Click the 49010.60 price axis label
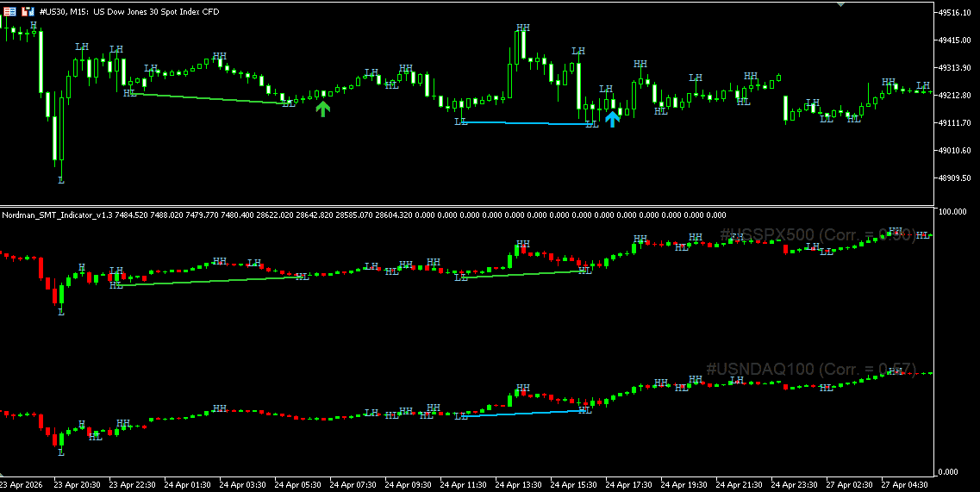This screenshot has width=980, height=492. point(954,150)
